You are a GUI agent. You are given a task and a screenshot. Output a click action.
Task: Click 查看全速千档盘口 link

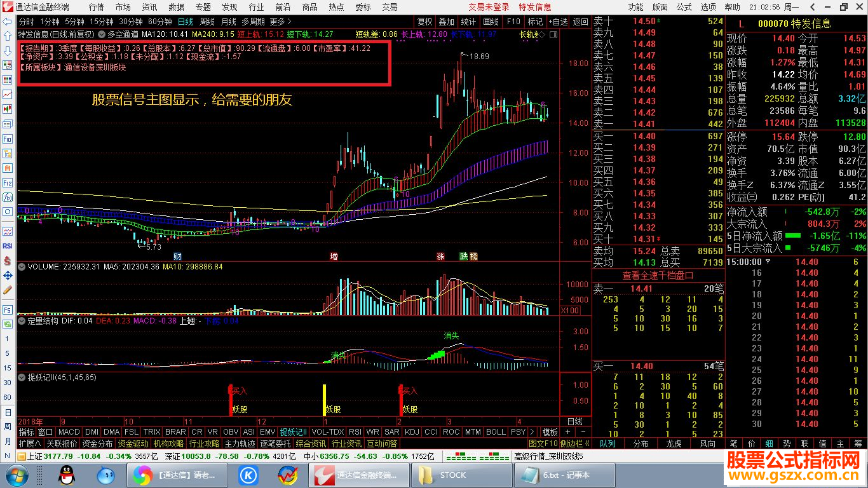click(658, 275)
